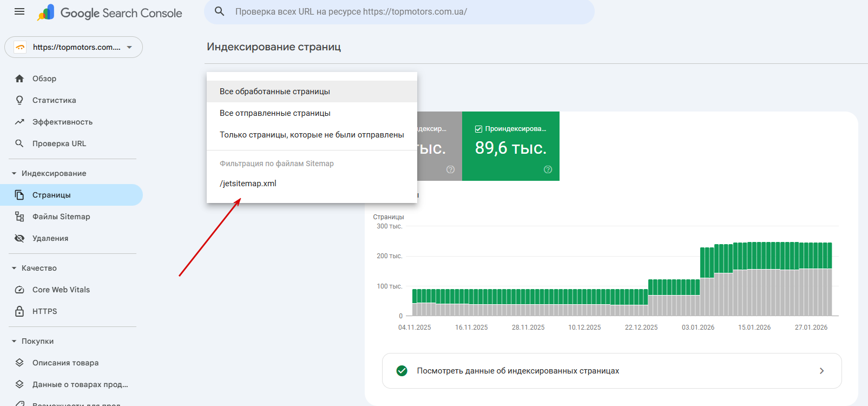Click the Страницы pages icon

pyautogui.click(x=19, y=195)
